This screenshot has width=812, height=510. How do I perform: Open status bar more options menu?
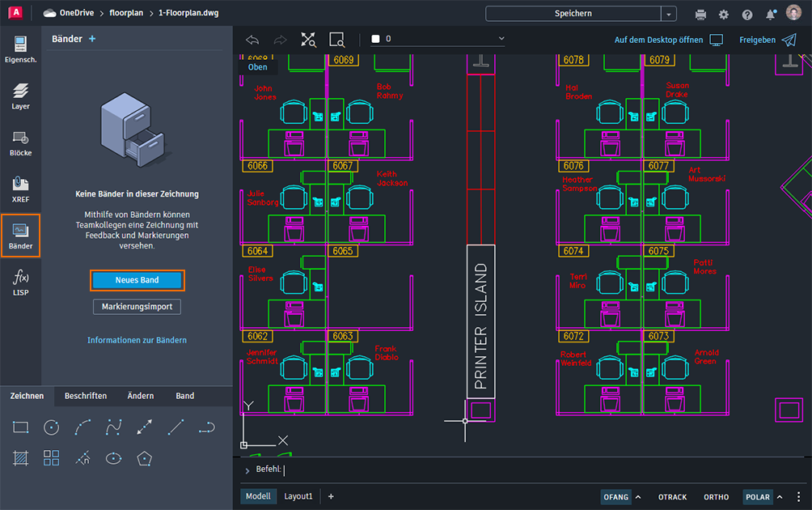[x=798, y=496]
